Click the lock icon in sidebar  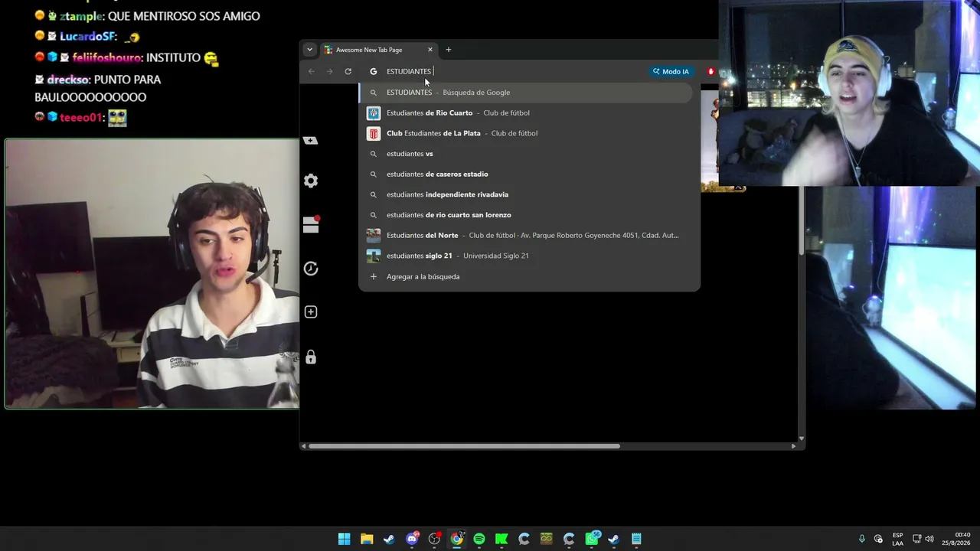(311, 357)
